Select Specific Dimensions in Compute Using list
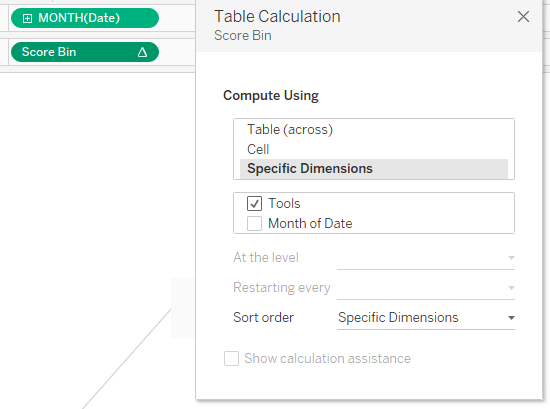 374,169
